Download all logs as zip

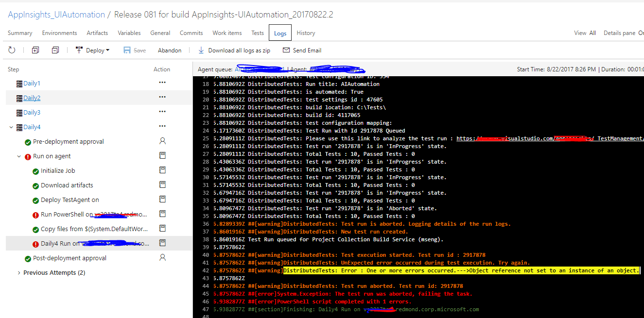pos(234,50)
